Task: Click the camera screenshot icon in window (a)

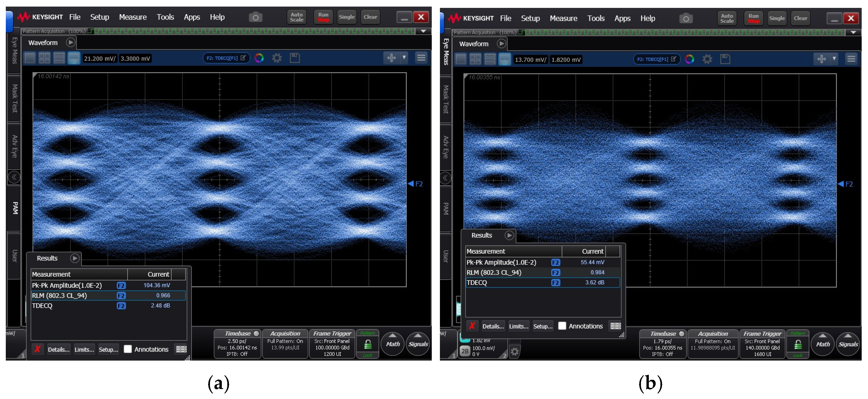Action: pos(255,17)
